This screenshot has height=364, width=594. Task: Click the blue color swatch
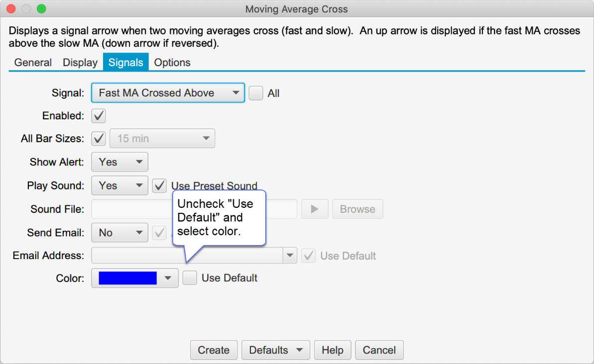(128, 278)
